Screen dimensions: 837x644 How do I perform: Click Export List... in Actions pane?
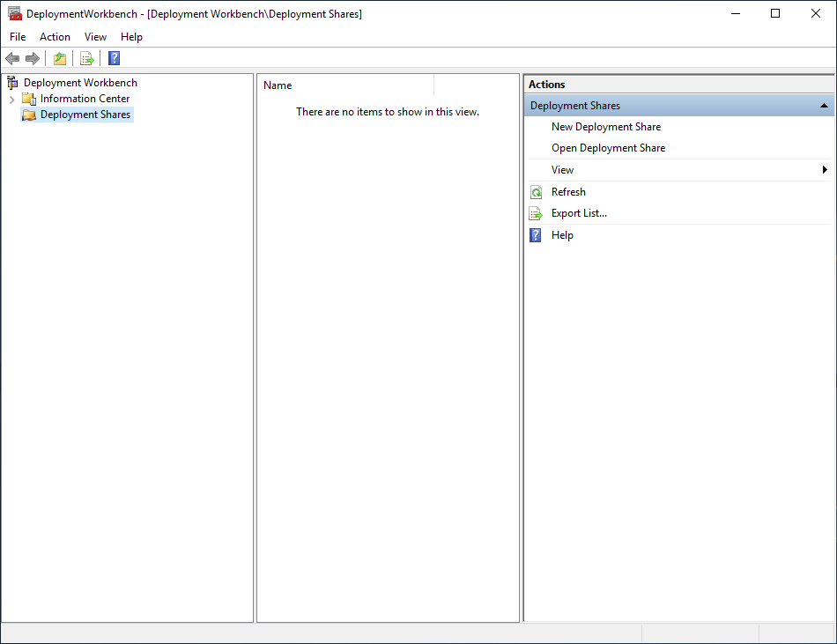click(x=579, y=213)
